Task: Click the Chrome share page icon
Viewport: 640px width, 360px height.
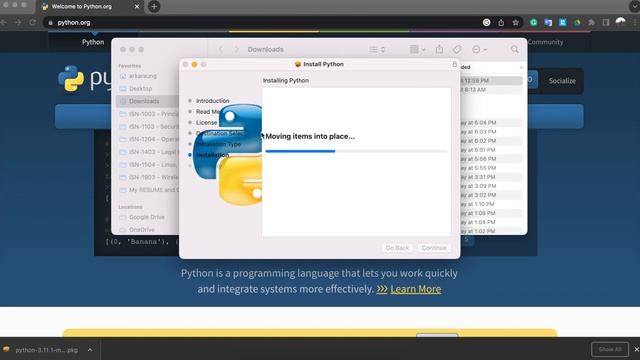Action: pos(501,22)
